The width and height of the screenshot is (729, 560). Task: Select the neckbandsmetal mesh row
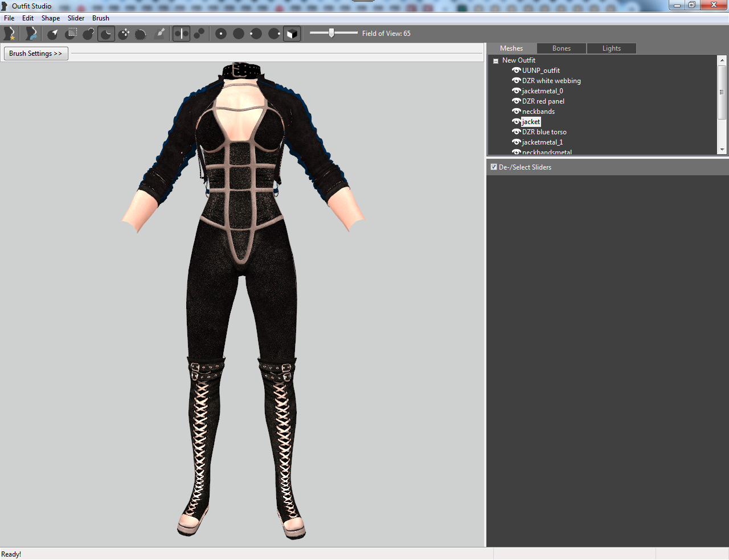[547, 151]
